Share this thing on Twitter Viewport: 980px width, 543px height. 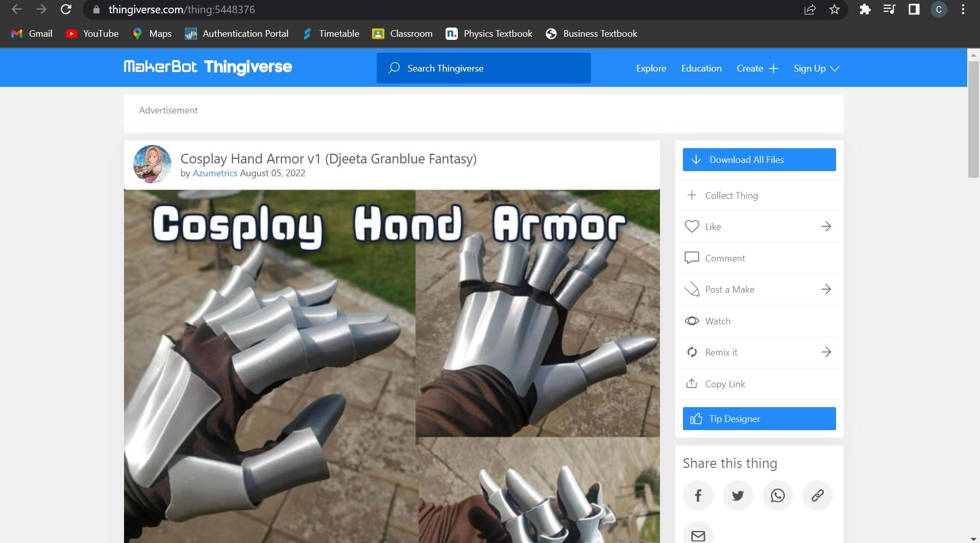(738, 495)
